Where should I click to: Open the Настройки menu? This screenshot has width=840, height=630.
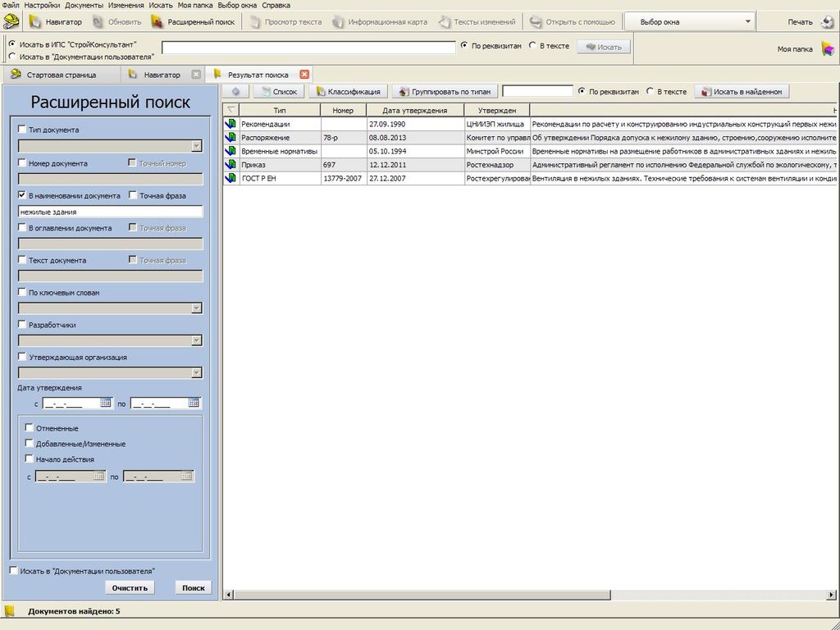(43, 5)
